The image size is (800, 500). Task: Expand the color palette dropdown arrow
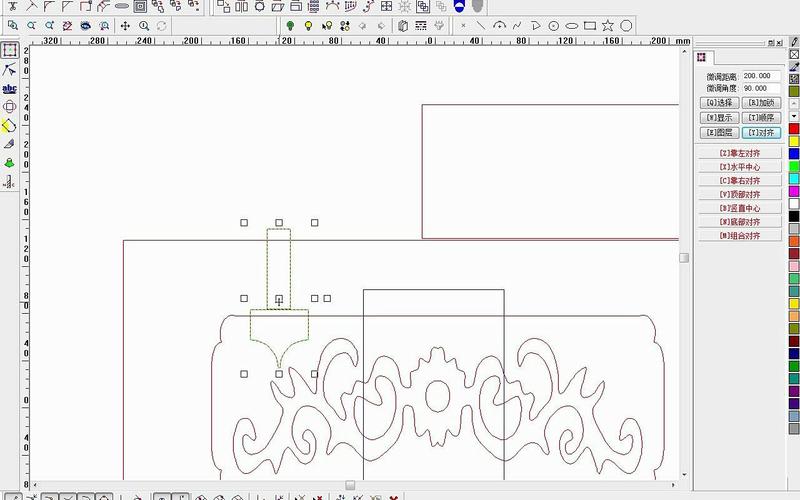pos(794,116)
